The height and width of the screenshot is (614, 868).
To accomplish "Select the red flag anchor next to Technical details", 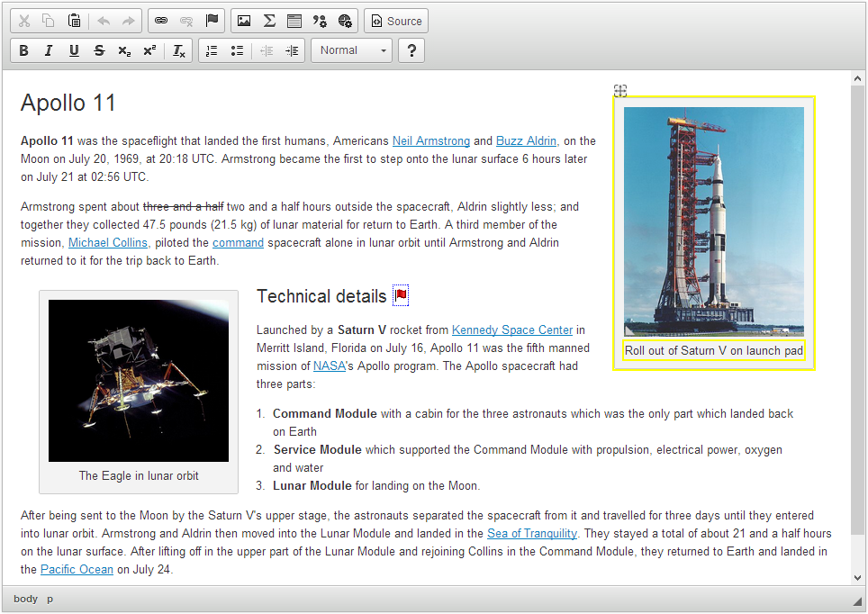I will coord(401,295).
